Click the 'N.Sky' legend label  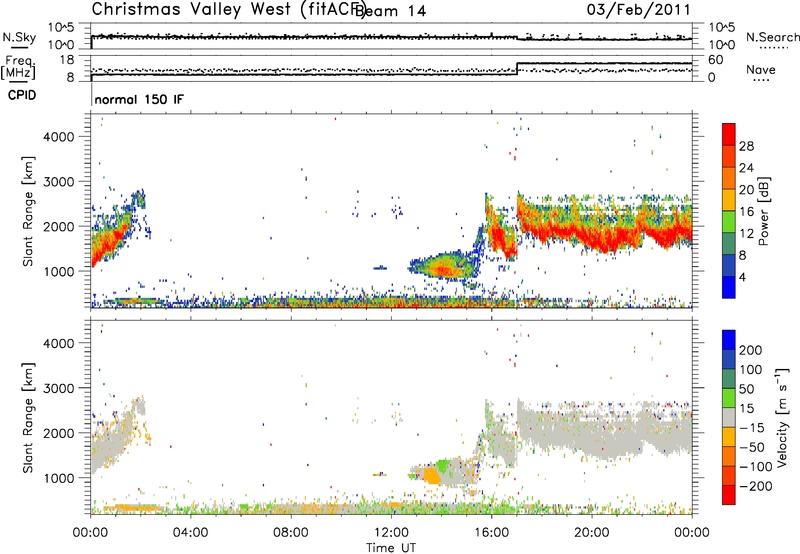click(19, 37)
